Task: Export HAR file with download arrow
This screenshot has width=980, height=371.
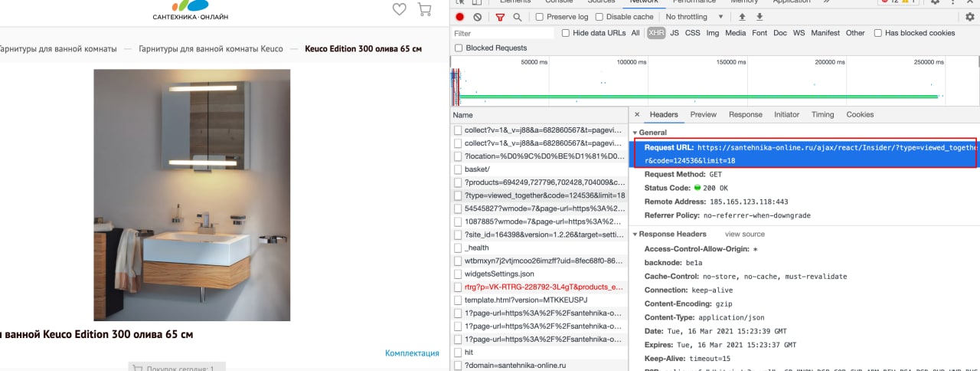Action: pos(759,17)
